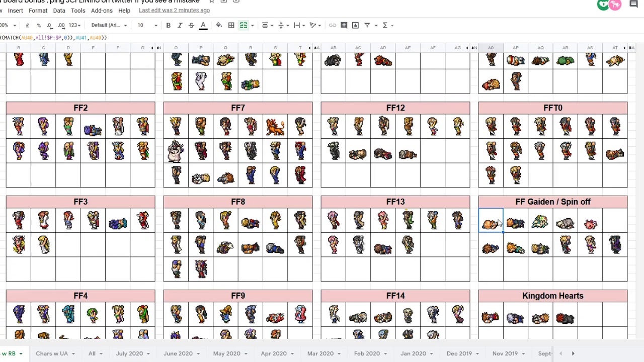Click the merge cells icon
This screenshot has width=644, height=362.
click(243, 25)
